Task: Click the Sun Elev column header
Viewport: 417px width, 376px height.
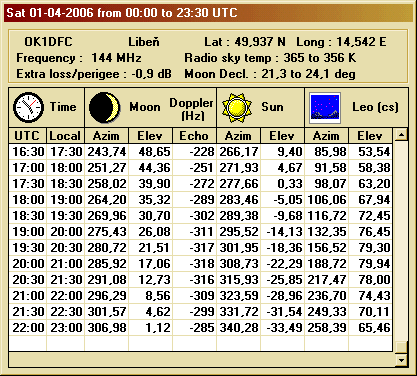Action: (x=282, y=136)
